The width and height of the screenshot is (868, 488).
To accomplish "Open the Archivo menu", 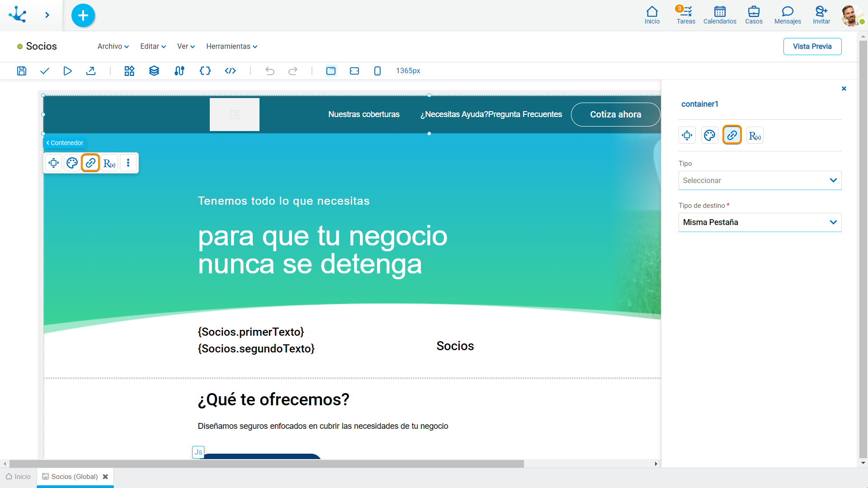I will coord(113,47).
